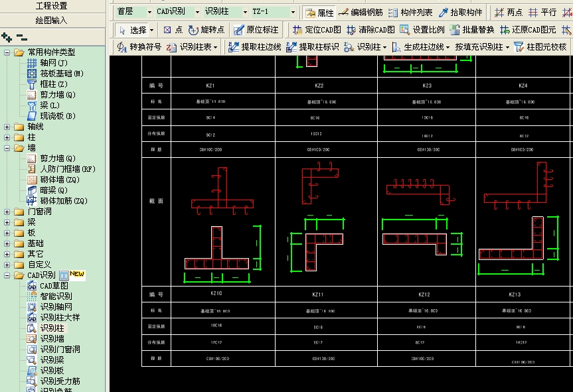Click the minus collapse-all icon in sidebar
Viewport: 573px width, 392px height.
pyautogui.click(x=22, y=37)
